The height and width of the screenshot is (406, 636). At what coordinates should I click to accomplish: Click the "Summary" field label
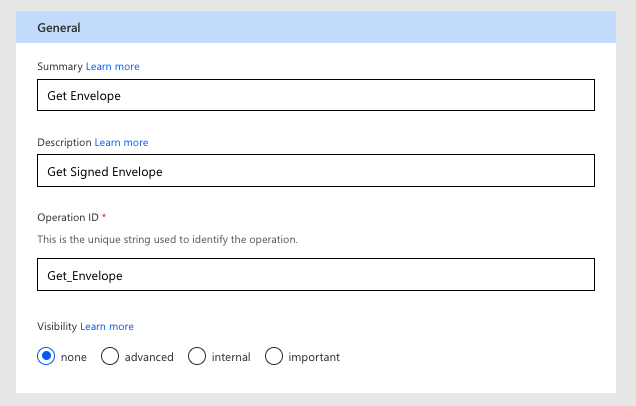point(60,67)
